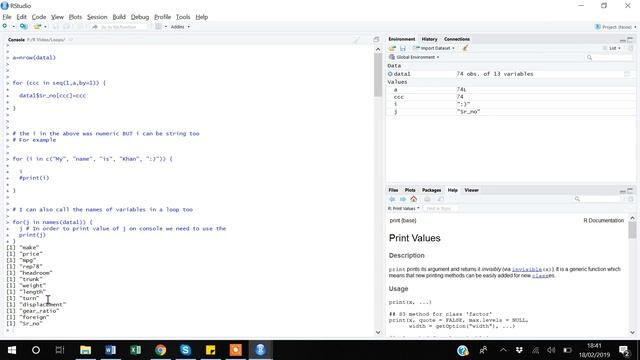Open Skype from the taskbar

(185, 350)
